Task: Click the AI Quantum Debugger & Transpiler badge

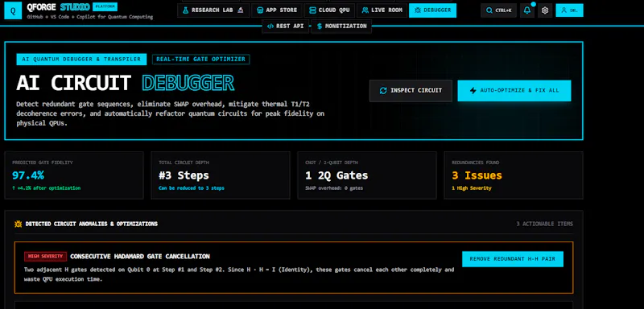Action: click(x=81, y=60)
